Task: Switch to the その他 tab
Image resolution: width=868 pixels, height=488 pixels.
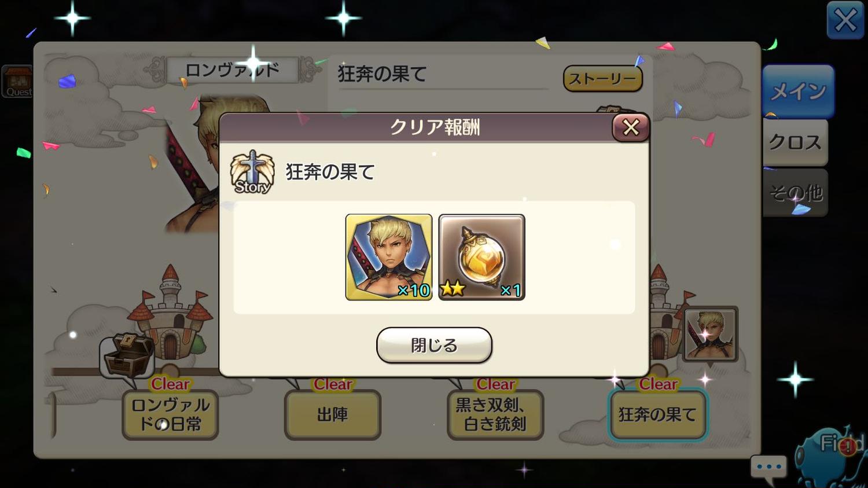Action: pyautogui.click(x=795, y=193)
